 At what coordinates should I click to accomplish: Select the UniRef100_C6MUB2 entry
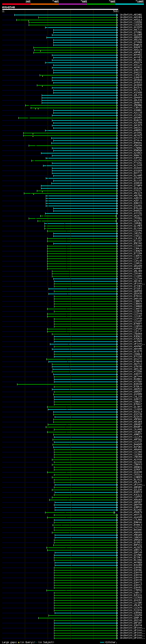click(131, 223)
